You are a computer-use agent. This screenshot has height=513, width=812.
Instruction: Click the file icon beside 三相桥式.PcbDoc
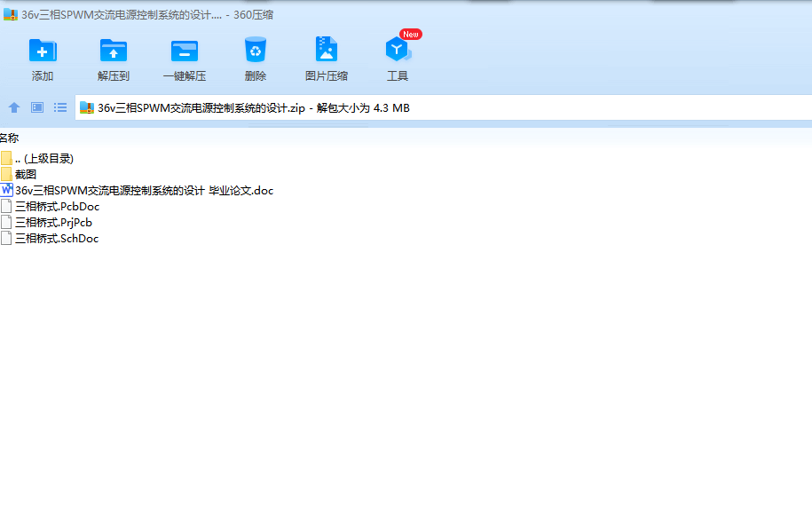[x=6, y=206]
